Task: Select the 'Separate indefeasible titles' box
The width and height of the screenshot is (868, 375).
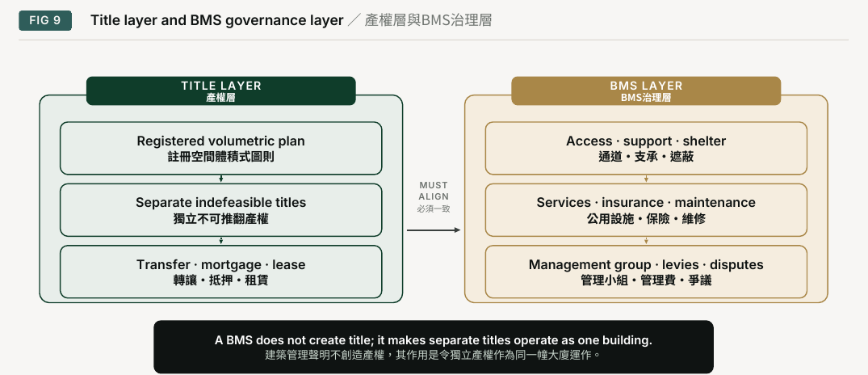Action: [x=221, y=210]
